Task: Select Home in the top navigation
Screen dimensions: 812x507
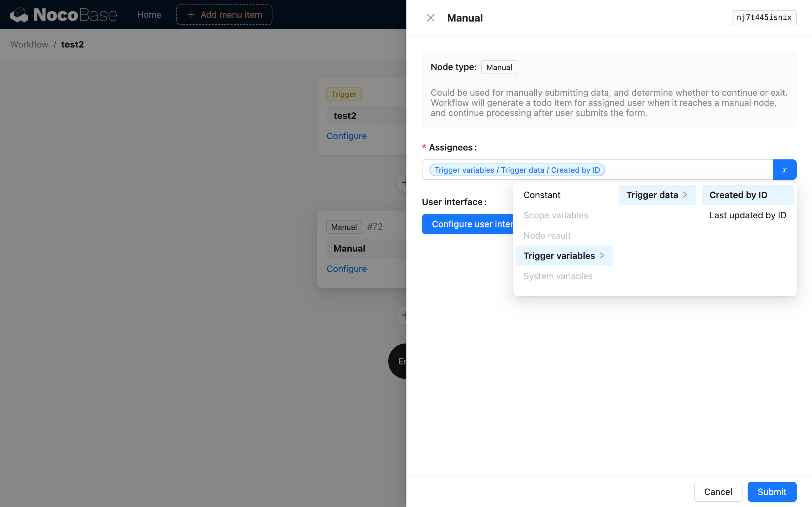Action: [149, 15]
